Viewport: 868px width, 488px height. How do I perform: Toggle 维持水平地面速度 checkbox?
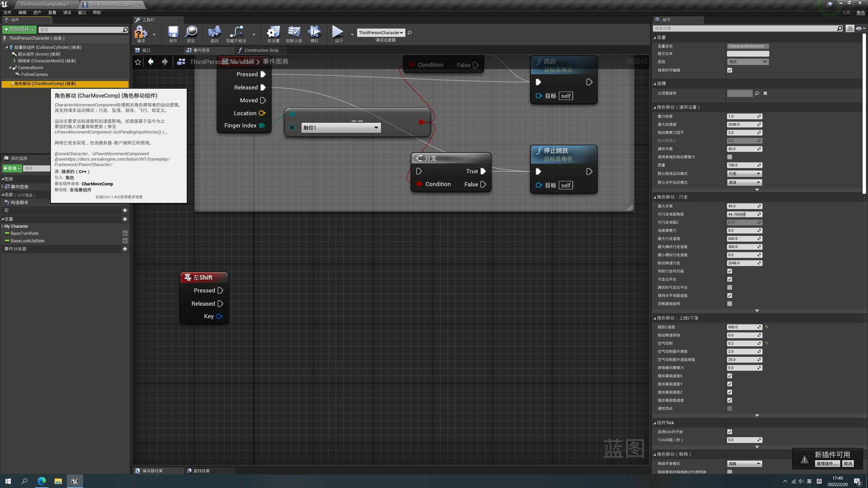click(x=730, y=296)
